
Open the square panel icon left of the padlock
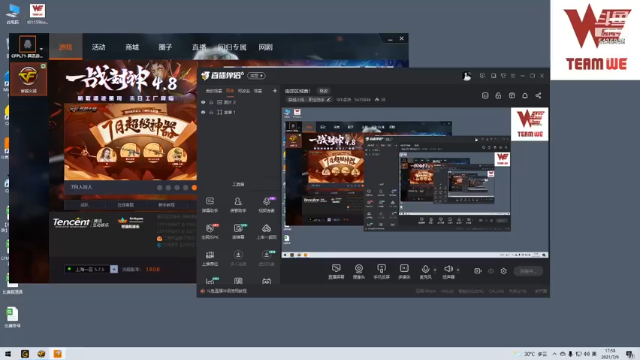485,96
